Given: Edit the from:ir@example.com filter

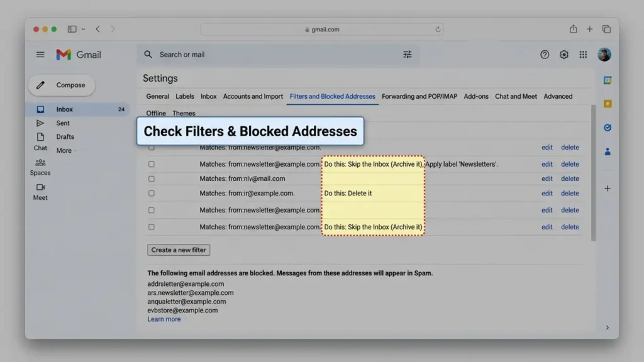Looking at the screenshot, I should point(547,194).
